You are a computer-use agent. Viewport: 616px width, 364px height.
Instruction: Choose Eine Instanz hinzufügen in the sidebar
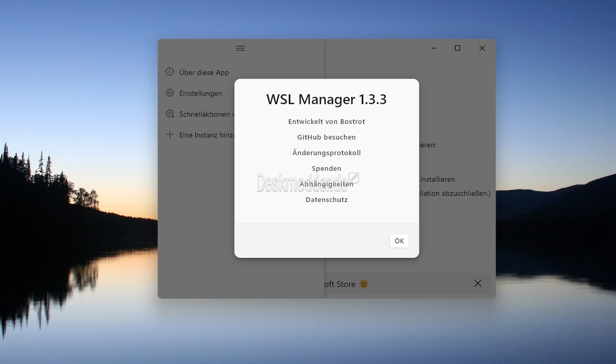[x=207, y=135]
